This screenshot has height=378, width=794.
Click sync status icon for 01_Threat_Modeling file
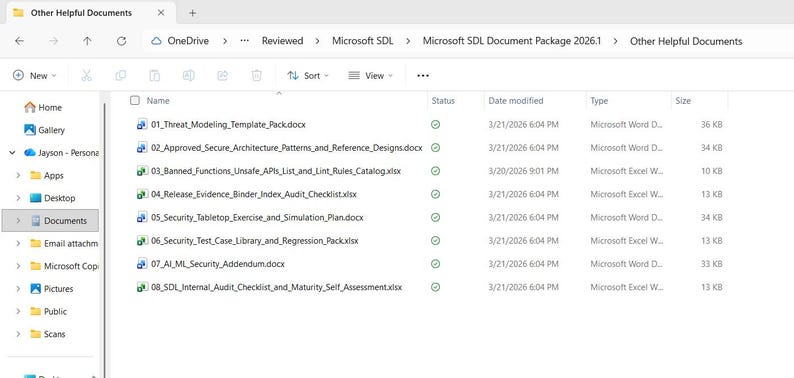[x=435, y=124]
